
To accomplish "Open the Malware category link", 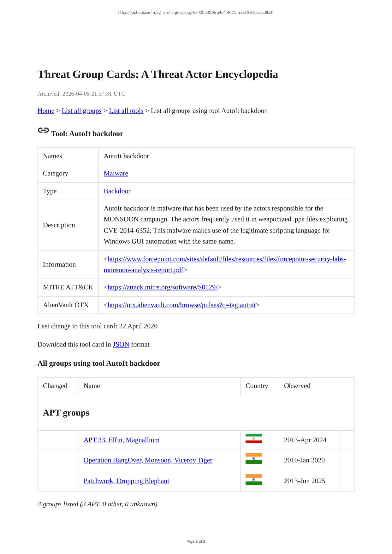I will [116, 174].
